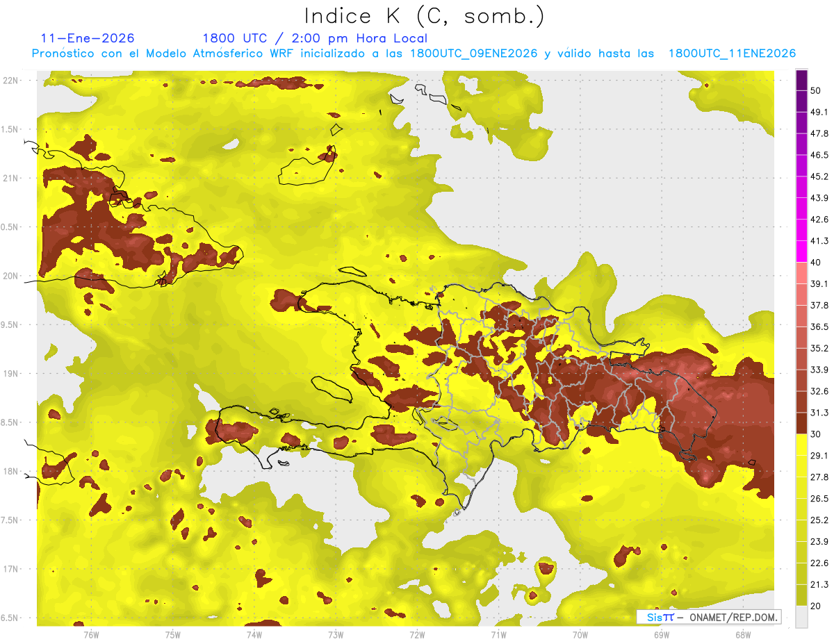Click the colorbar value 43.9
This screenshot has height=644, width=834.
819,198
